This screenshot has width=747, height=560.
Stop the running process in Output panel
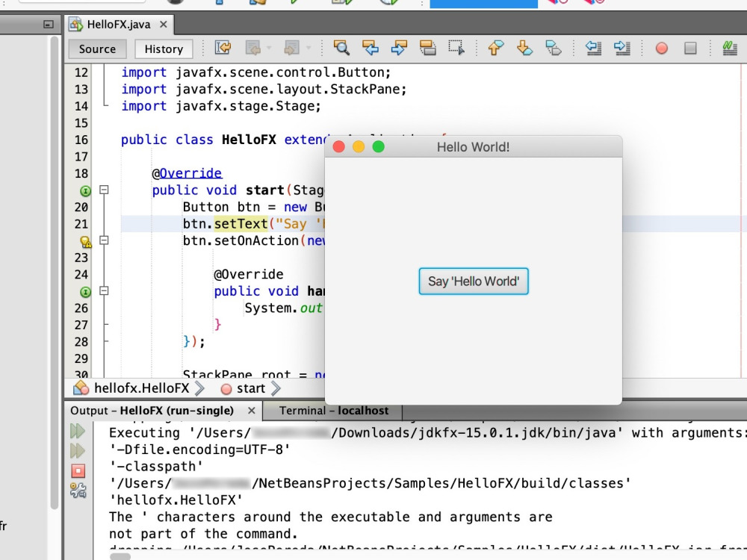[78, 471]
